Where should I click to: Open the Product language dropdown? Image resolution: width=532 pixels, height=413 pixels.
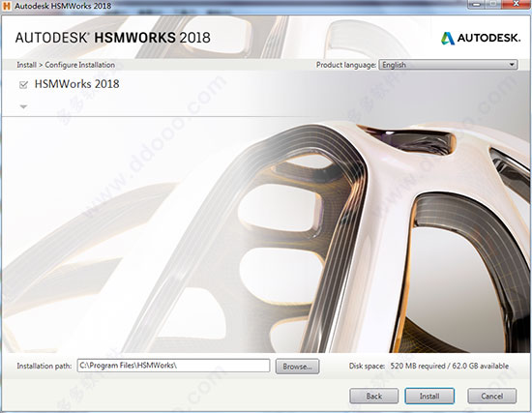[448, 65]
